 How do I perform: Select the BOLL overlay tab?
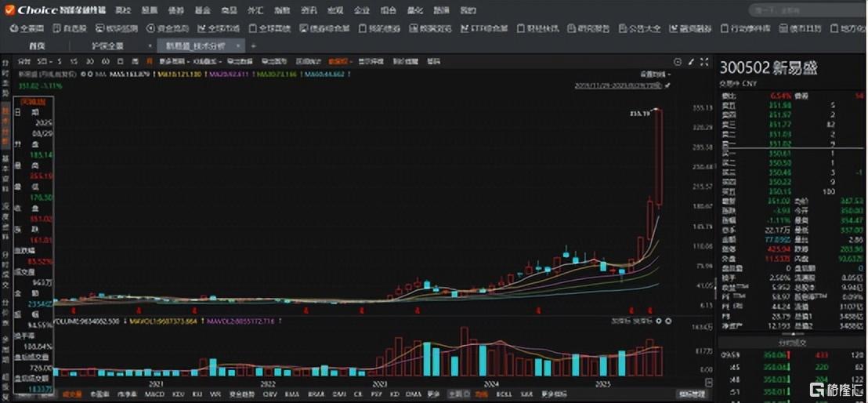(x=505, y=394)
